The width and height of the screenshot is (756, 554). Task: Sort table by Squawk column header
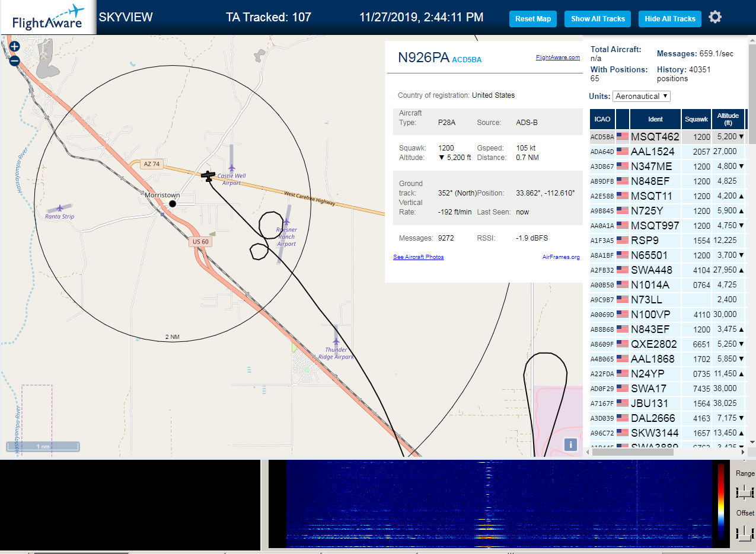coord(697,119)
